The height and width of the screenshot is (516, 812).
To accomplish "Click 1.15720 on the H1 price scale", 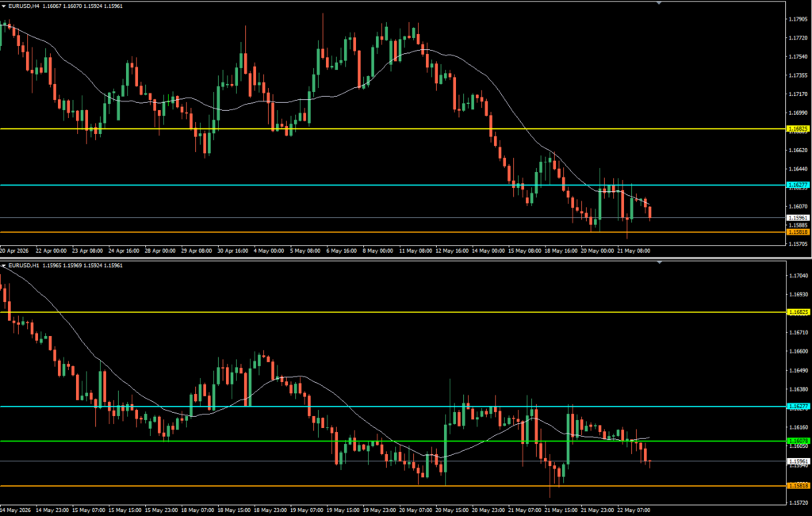I will (x=799, y=503).
